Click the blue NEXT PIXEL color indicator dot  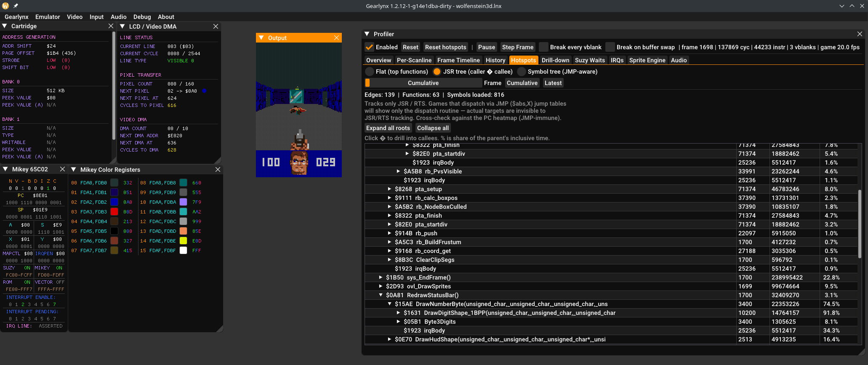(x=204, y=91)
